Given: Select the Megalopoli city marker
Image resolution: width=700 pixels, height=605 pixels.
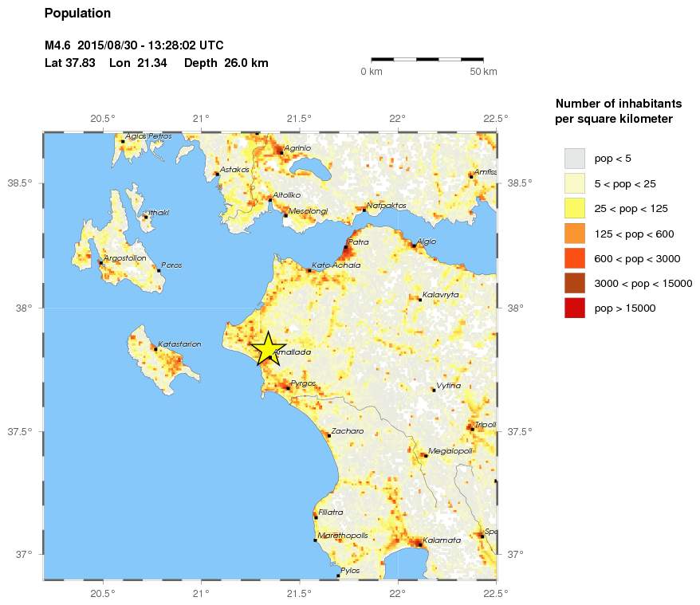Looking at the screenshot, I should pos(425,455).
